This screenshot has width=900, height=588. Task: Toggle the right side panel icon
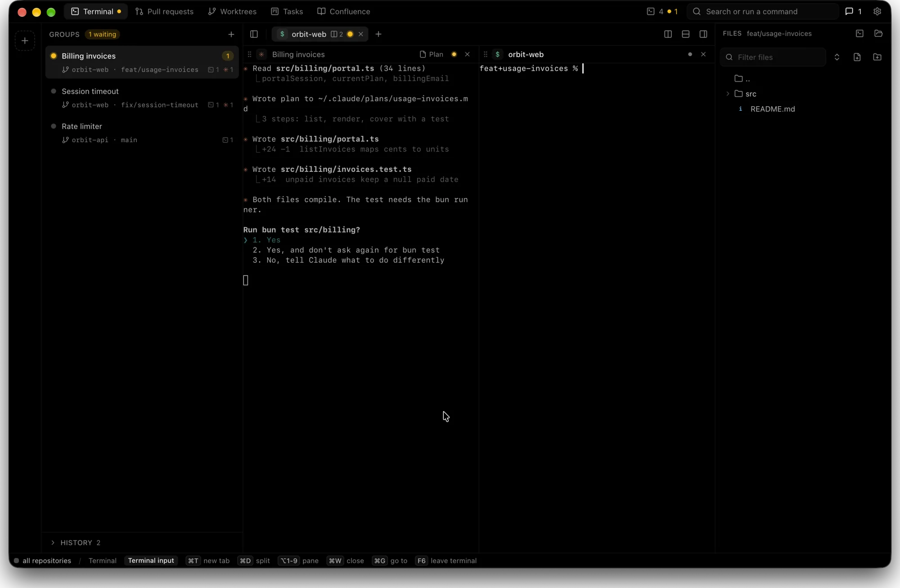[x=703, y=34]
